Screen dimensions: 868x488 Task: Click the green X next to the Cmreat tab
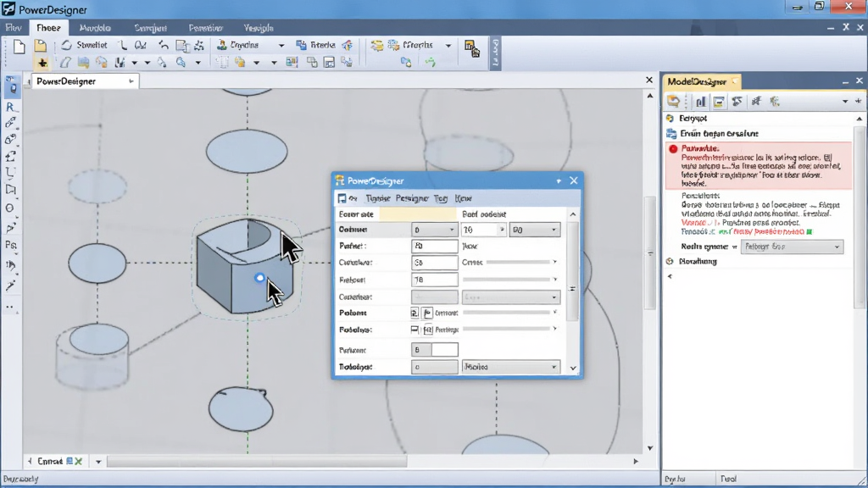tap(79, 461)
